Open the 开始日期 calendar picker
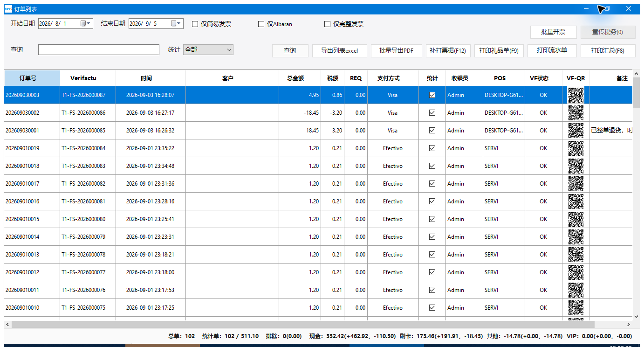 (86, 23)
